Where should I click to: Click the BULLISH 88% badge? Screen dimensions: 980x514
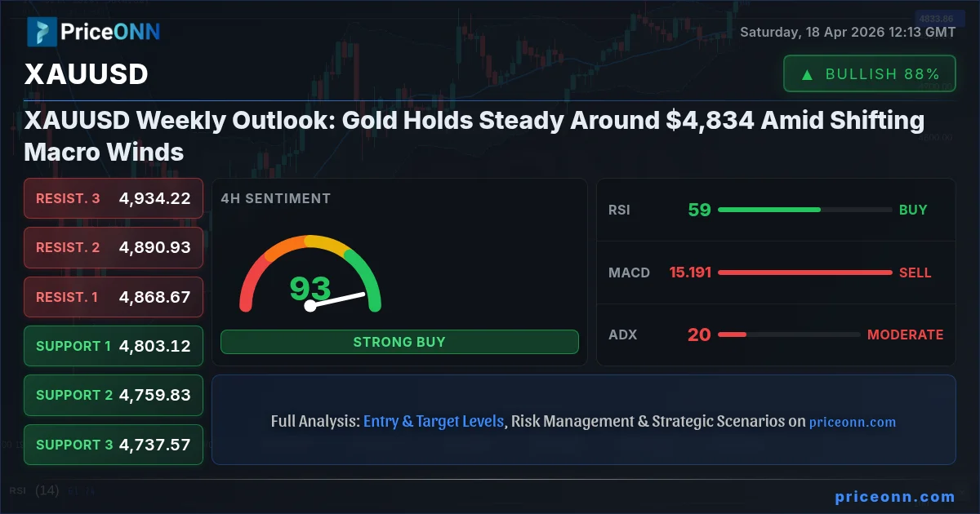click(x=869, y=73)
